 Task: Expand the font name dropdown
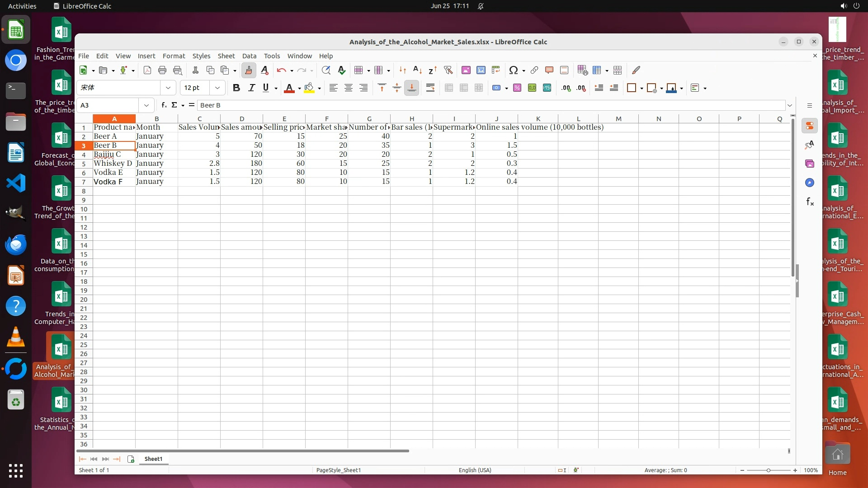click(x=168, y=88)
